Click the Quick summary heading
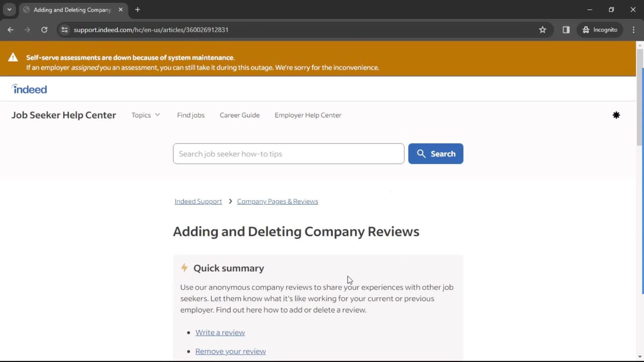 [x=229, y=268]
